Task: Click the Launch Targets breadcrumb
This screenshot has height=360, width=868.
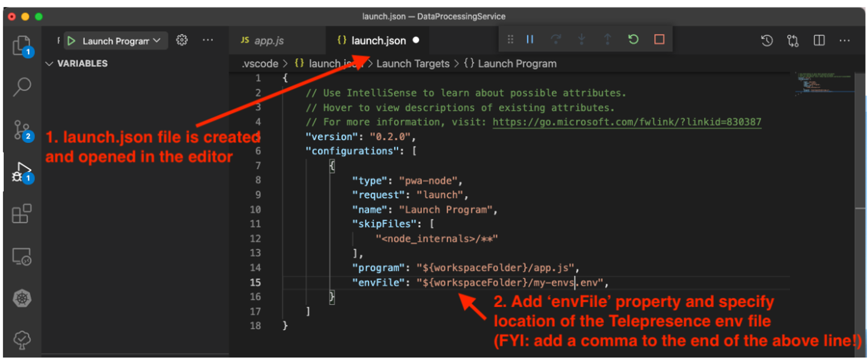Action: [413, 64]
